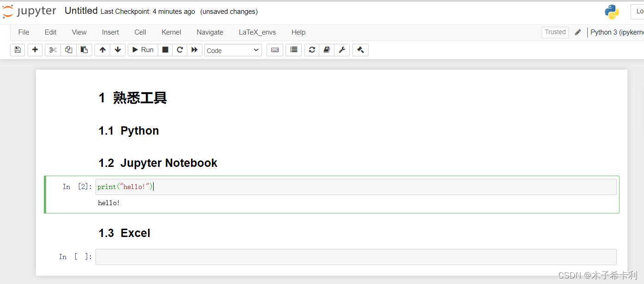Open the Cell menu

(x=140, y=32)
